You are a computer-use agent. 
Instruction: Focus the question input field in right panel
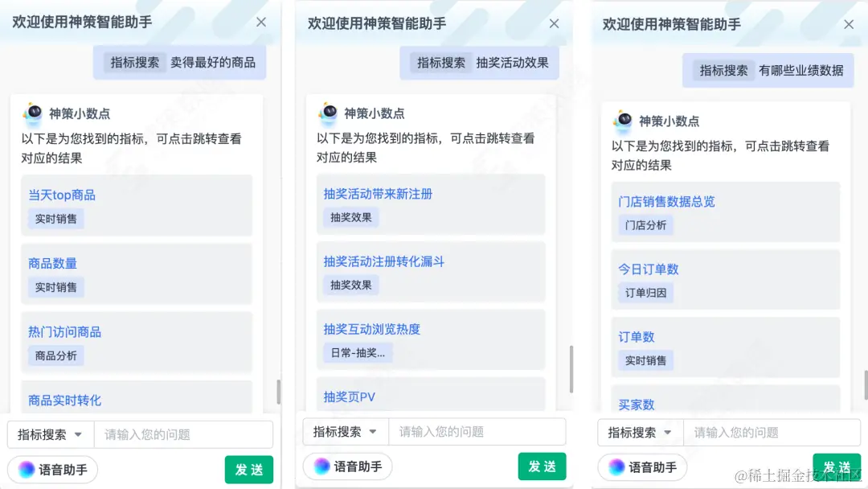pyautogui.click(x=772, y=433)
